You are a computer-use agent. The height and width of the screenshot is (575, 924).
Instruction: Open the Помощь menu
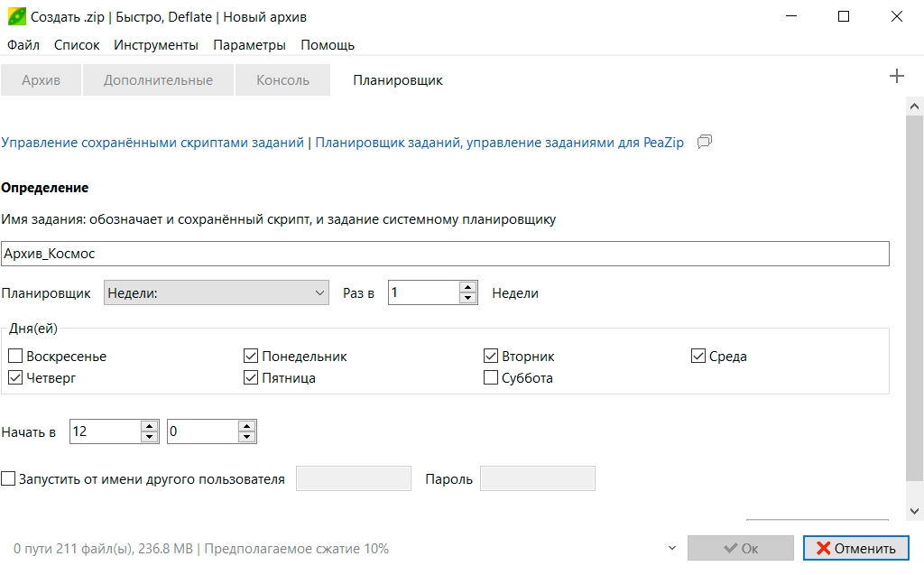pyautogui.click(x=328, y=45)
